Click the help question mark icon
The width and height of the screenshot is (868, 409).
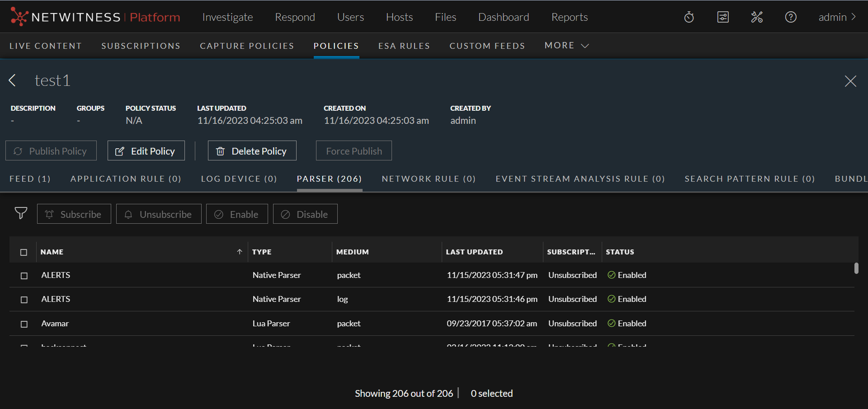point(791,17)
